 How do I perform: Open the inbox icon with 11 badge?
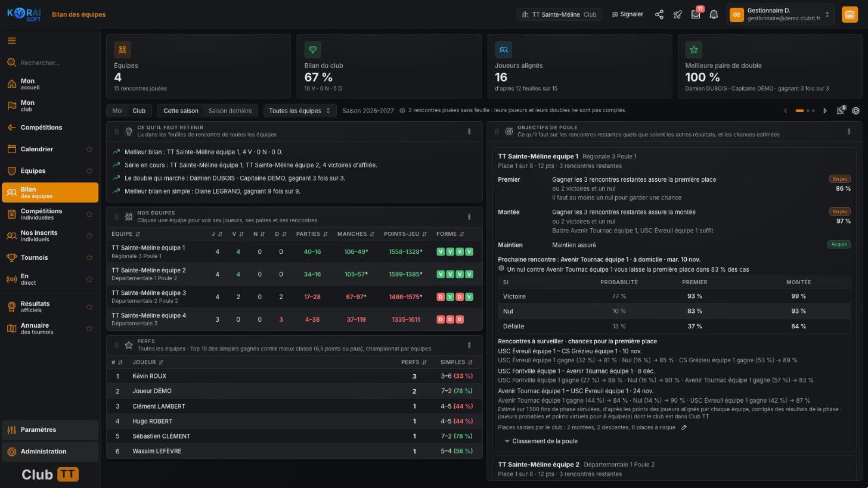(696, 14)
